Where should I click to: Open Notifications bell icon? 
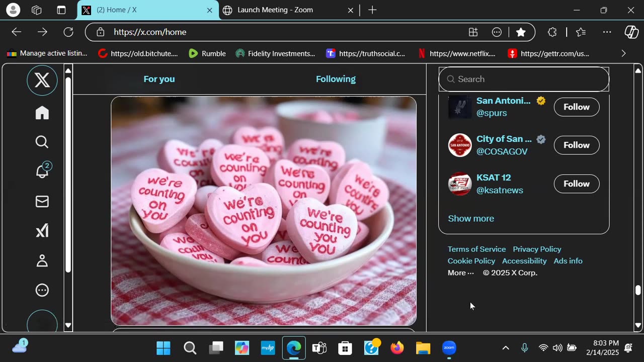point(43,171)
